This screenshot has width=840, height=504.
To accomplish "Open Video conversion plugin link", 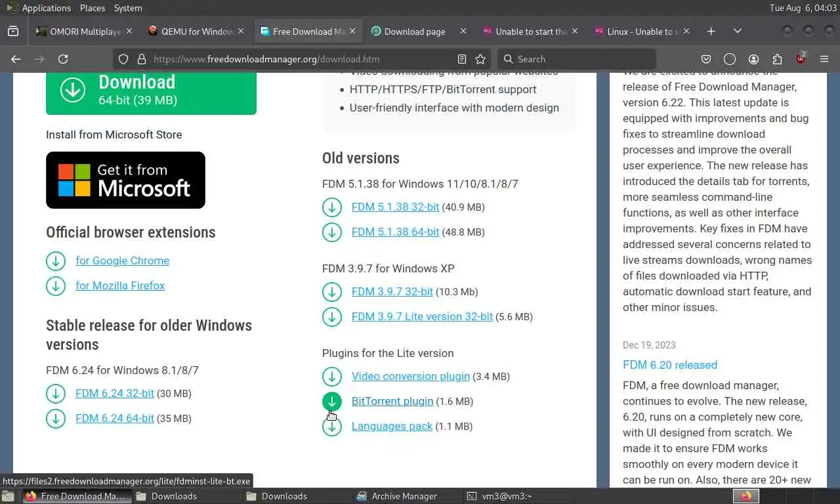I will pos(411,376).
